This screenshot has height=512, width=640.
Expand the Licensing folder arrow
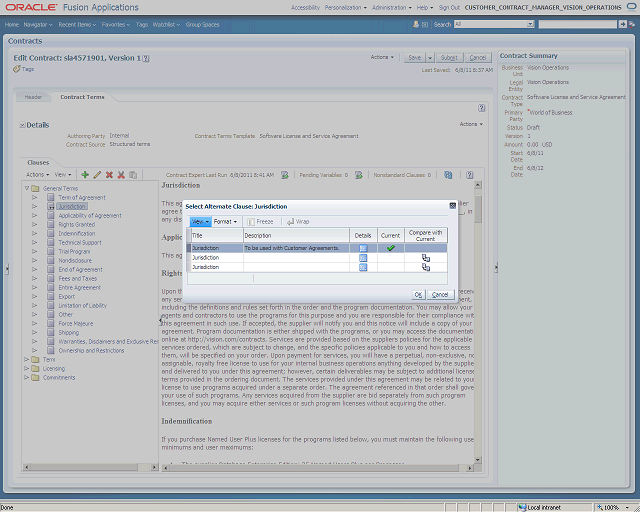click(27, 368)
